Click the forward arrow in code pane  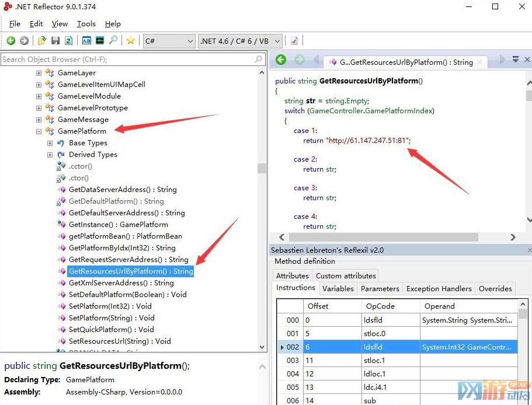[299, 60]
